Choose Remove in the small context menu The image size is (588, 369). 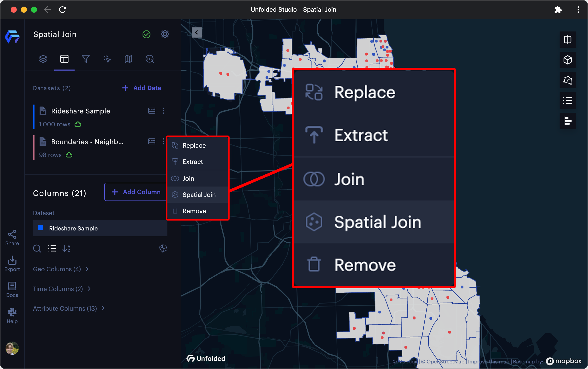pos(198,211)
